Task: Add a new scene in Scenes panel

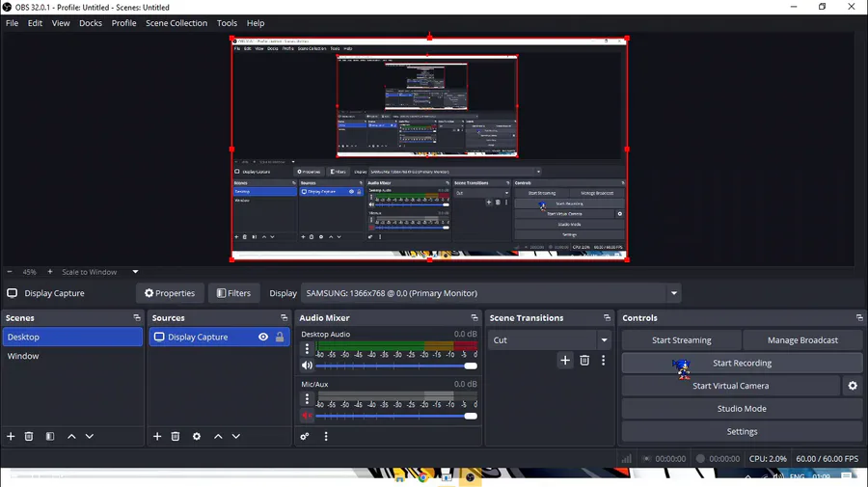Action: [11, 436]
